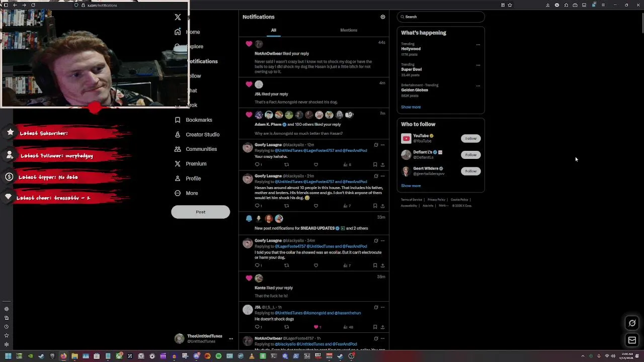
Task: Open the X logo home link
Action: click(178, 17)
